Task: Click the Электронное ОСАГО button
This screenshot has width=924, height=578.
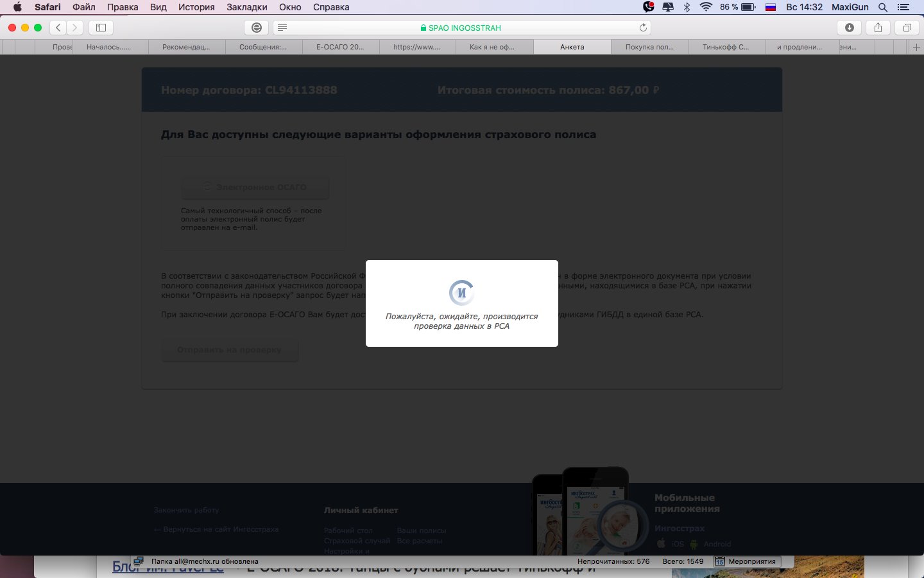Action: click(x=255, y=187)
